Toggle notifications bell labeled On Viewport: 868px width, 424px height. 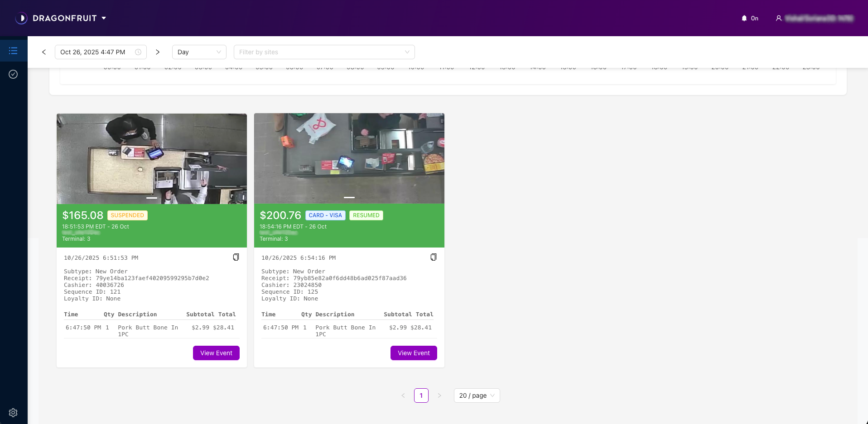pyautogui.click(x=750, y=18)
